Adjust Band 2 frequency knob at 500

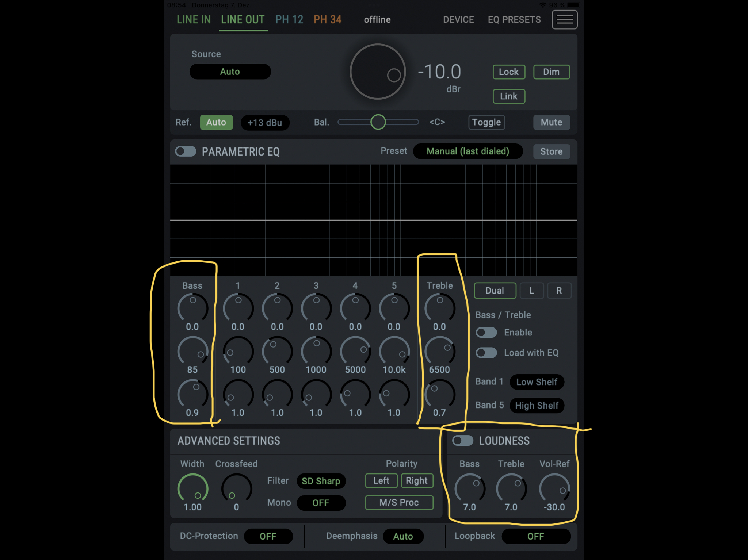277,351
